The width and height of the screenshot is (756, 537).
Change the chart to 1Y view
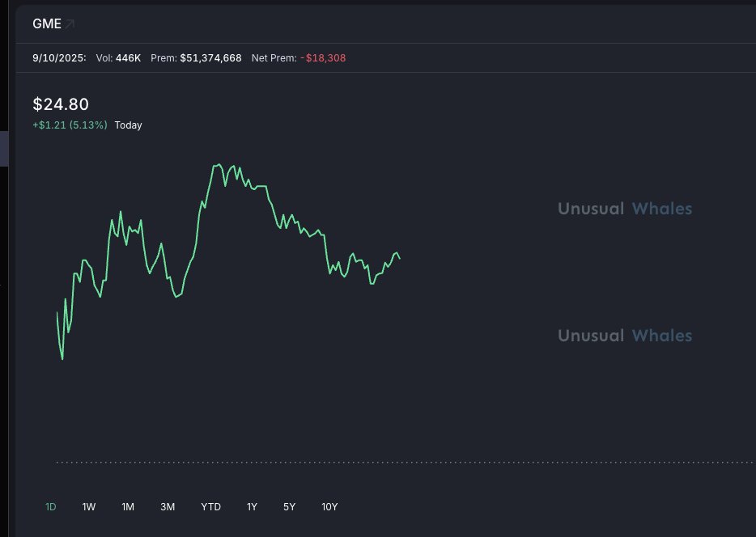pos(252,507)
